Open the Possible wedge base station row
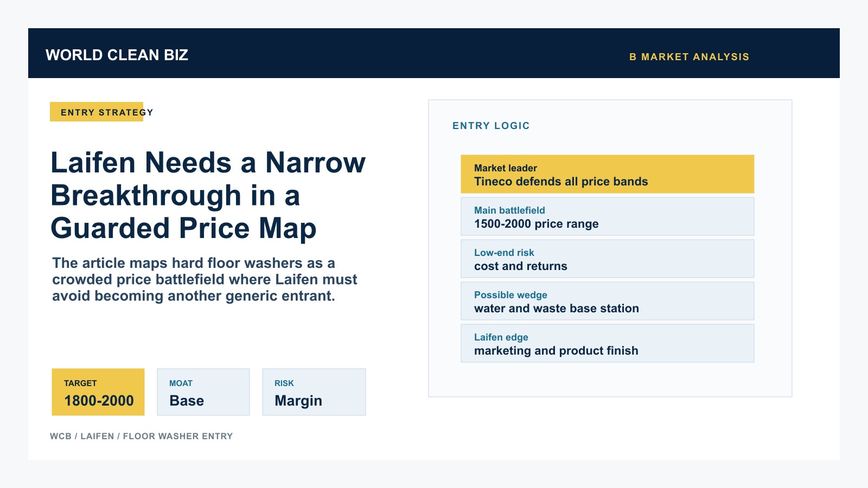Viewport: 868px width, 488px height. click(608, 301)
